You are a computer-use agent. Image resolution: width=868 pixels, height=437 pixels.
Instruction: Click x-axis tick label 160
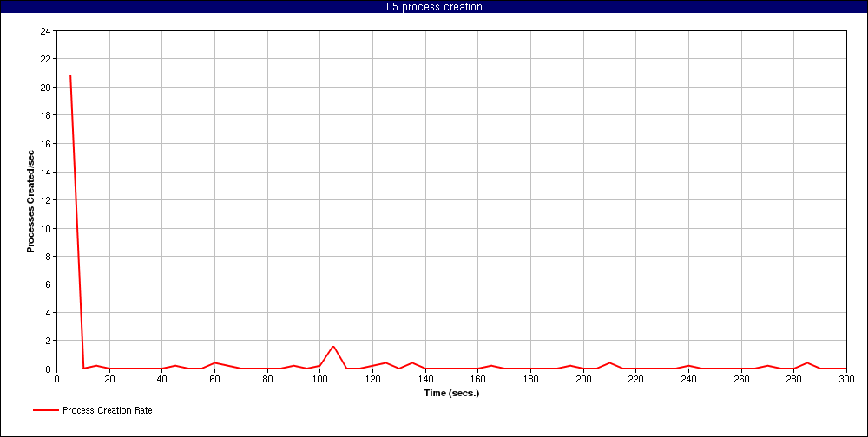click(477, 379)
